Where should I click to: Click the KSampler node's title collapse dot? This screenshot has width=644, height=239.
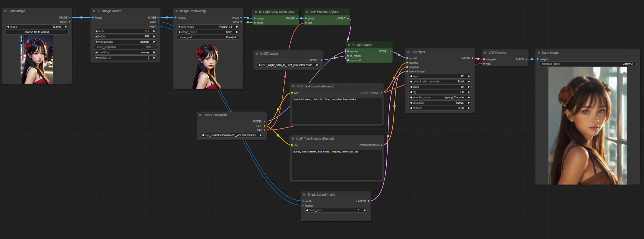point(408,52)
